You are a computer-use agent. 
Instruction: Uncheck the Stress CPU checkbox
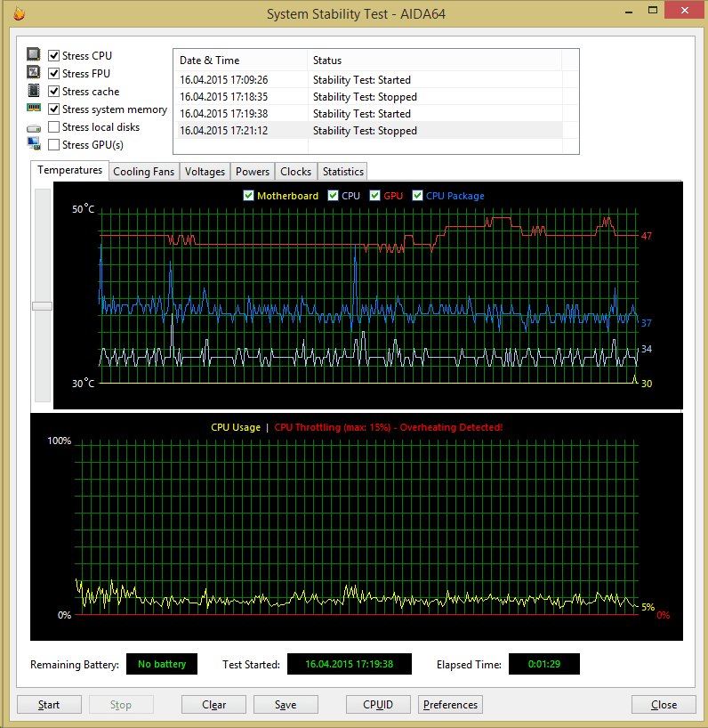54,56
